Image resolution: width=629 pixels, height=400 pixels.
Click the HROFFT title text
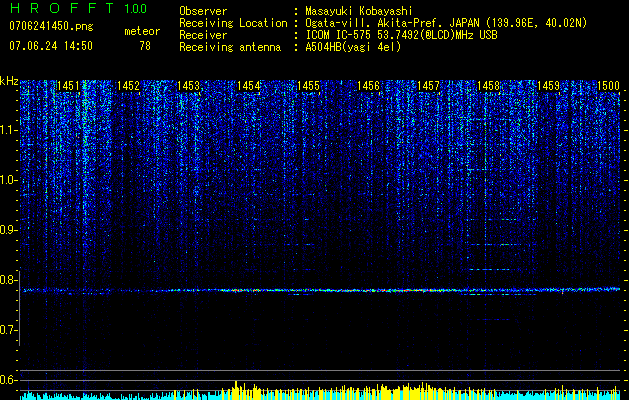pos(63,8)
